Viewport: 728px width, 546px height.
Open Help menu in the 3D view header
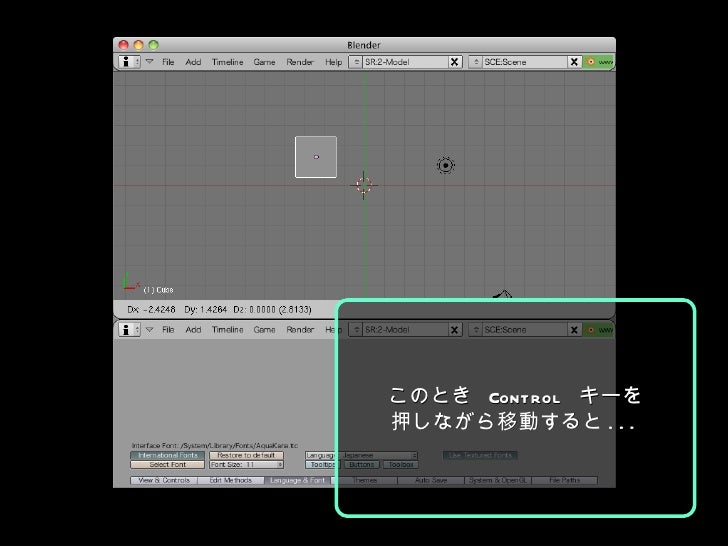tap(333, 62)
